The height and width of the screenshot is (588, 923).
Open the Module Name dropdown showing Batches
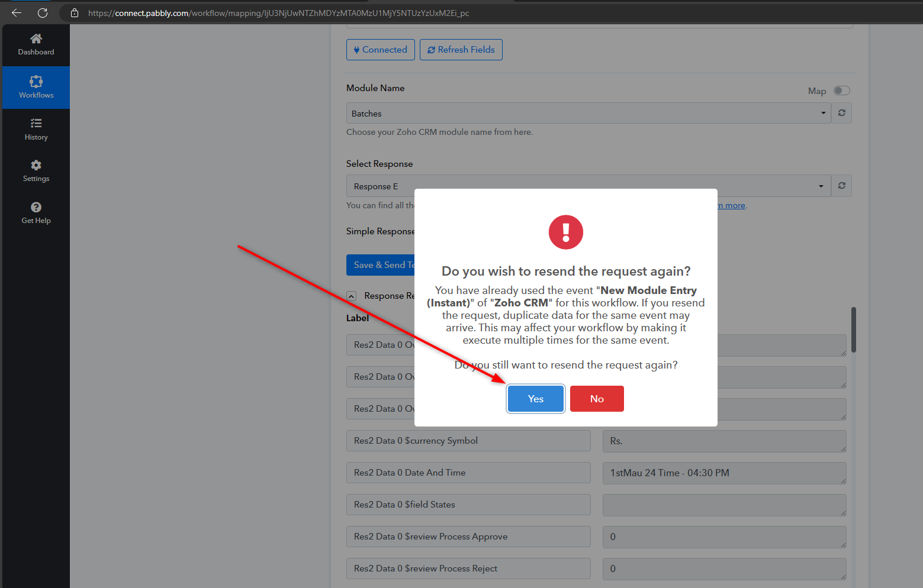(588, 113)
